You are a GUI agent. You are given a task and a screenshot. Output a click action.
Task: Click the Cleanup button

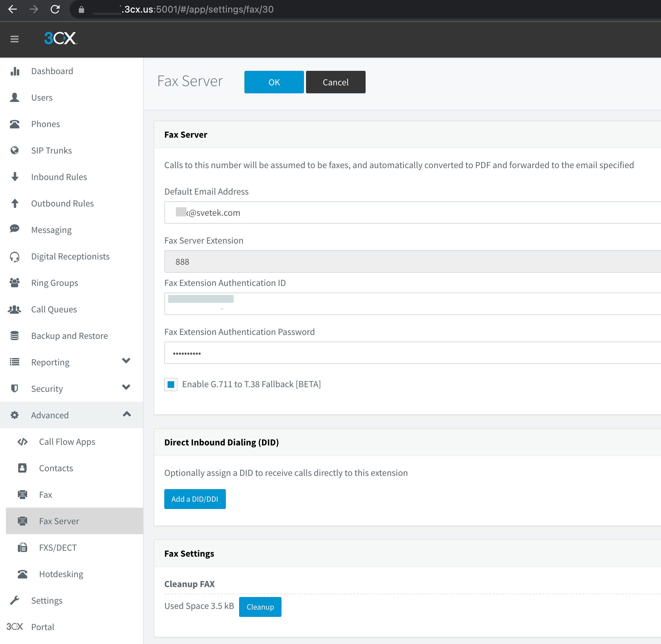tap(260, 607)
